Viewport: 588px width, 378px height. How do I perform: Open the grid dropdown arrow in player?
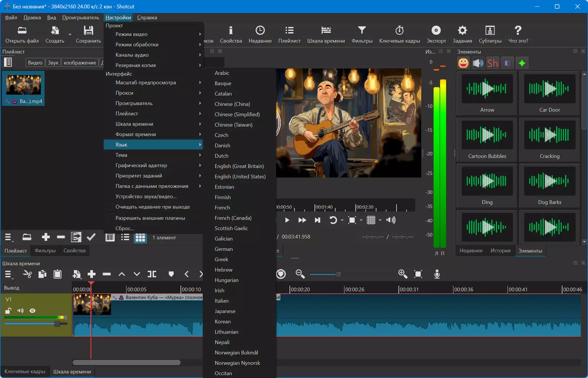pyautogui.click(x=380, y=220)
